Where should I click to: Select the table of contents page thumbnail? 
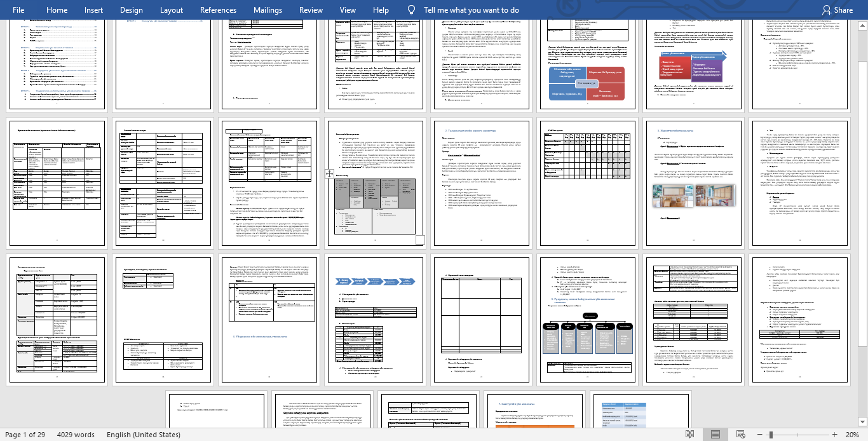click(x=56, y=64)
